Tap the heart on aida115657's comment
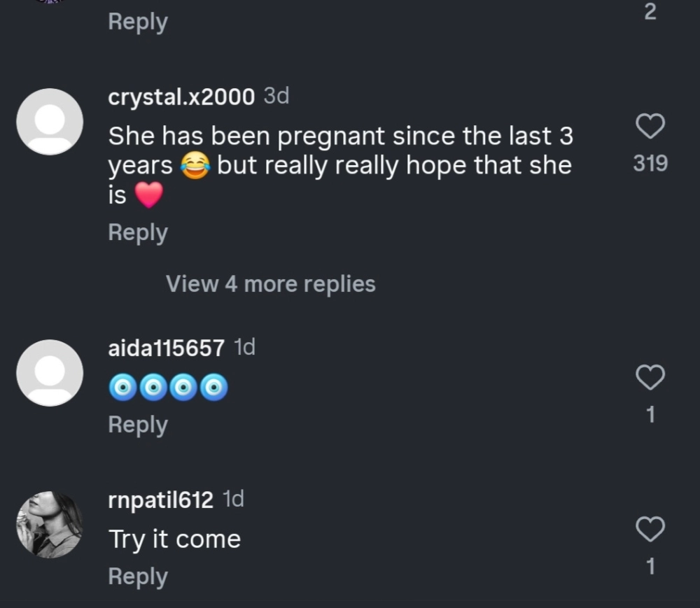Image resolution: width=700 pixels, height=608 pixels. pyautogui.click(x=650, y=378)
